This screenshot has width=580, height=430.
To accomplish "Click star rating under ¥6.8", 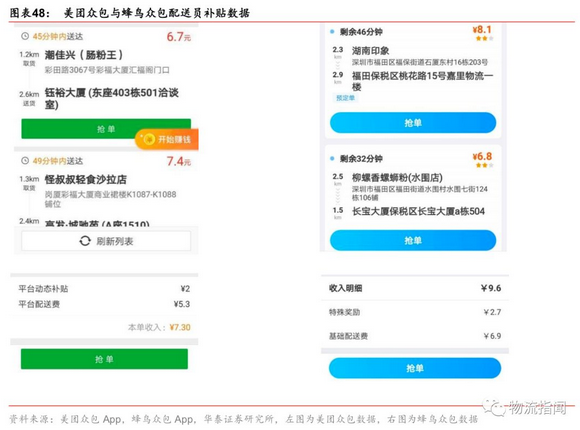I will (x=484, y=165).
